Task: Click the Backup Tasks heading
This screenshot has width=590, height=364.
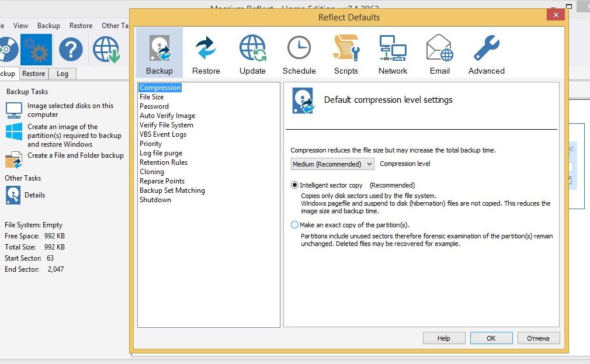Action: click(x=27, y=92)
